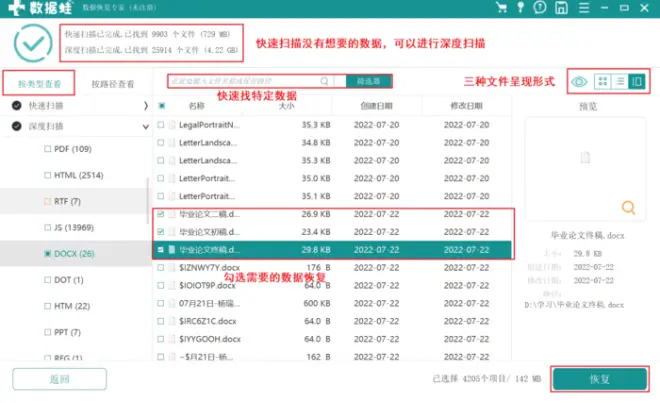The width and height of the screenshot is (660, 403).
Task: Click the file icon of $IOIOT9P.docx
Action: coord(172,285)
